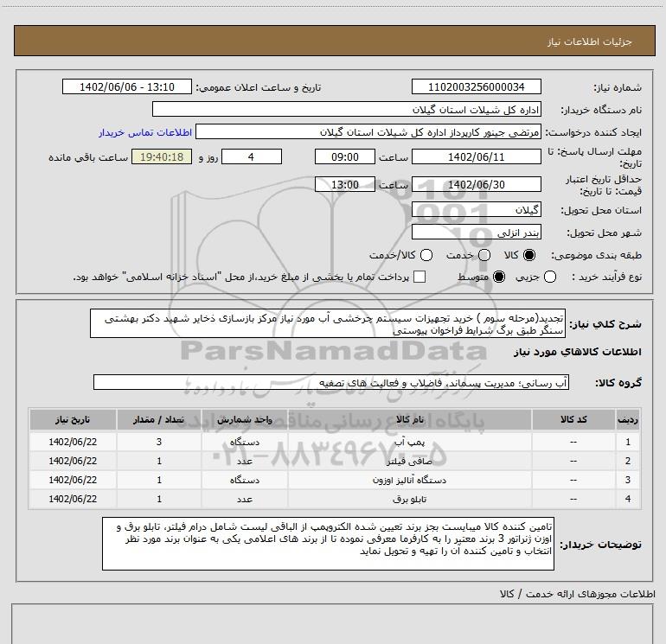
Task: Click the request creator name field
Action: coord(368,132)
